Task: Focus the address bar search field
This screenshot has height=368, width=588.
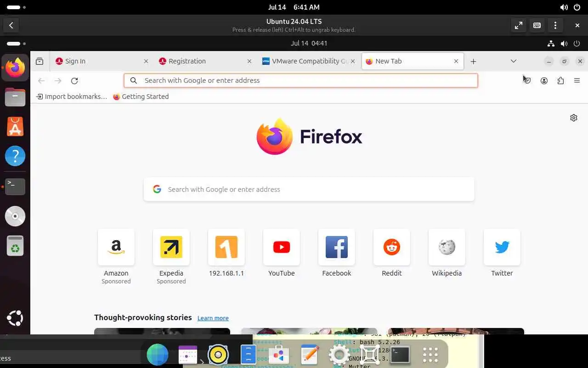Action: point(301,80)
